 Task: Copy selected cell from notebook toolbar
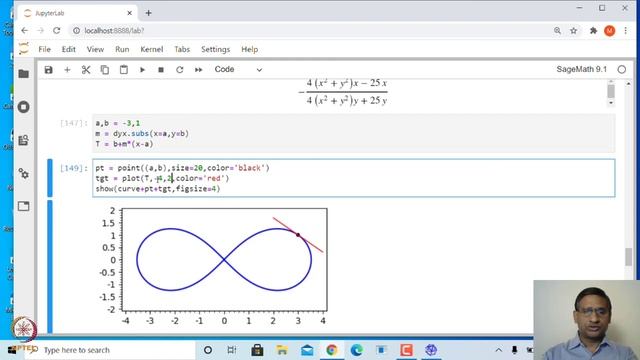pos(105,69)
